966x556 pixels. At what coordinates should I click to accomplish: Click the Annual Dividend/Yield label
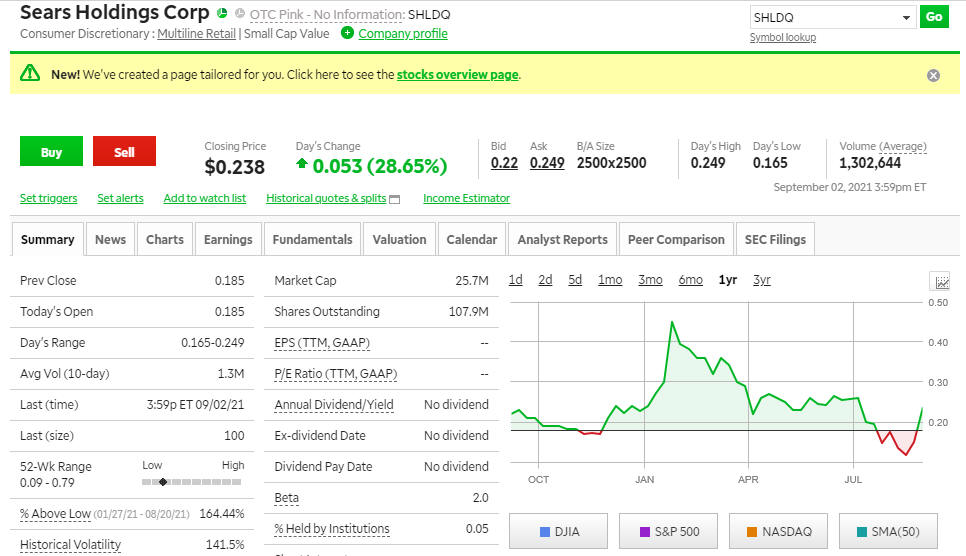(x=333, y=404)
